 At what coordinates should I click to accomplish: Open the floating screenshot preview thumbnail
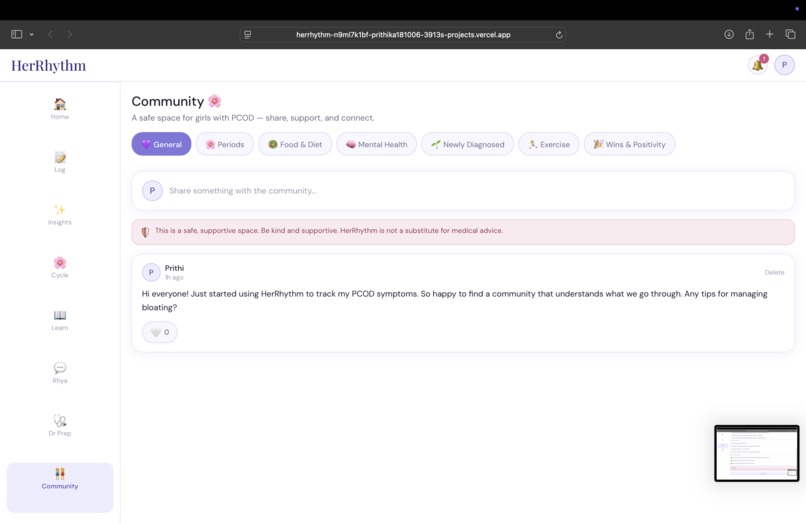(x=757, y=453)
